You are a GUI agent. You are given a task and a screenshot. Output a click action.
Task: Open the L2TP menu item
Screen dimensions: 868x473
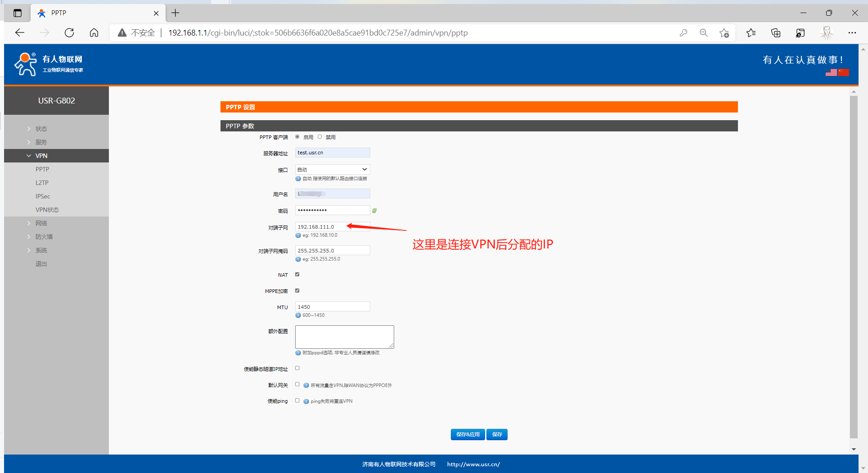tap(42, 183)
